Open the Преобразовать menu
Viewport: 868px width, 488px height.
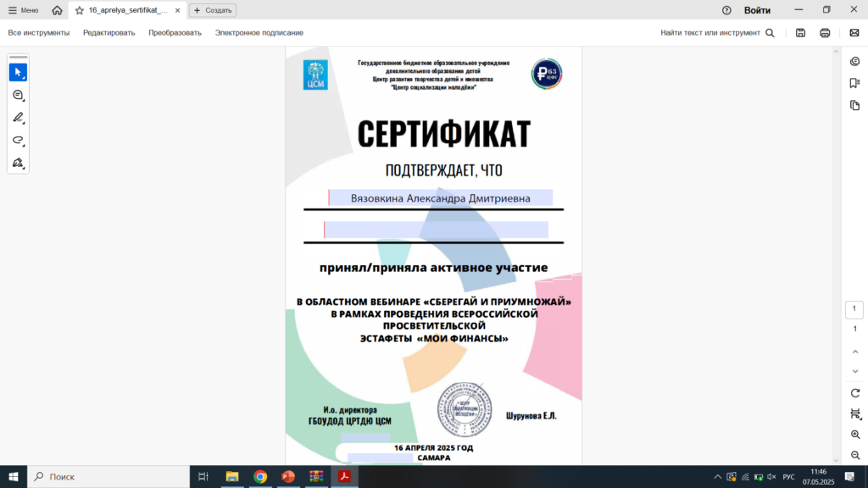pos(175,33)
